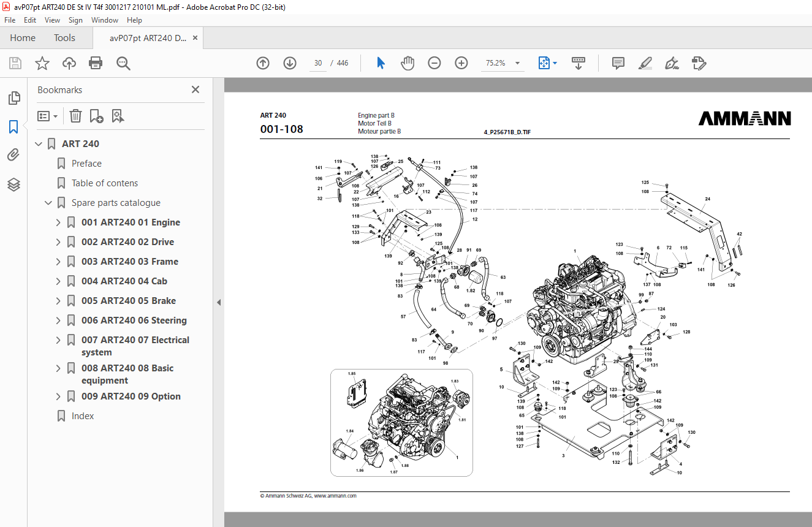The height and width of the screenshot is (527, 812).
Task: Click the Zoom in plus icon
Action: coord(461,63)
